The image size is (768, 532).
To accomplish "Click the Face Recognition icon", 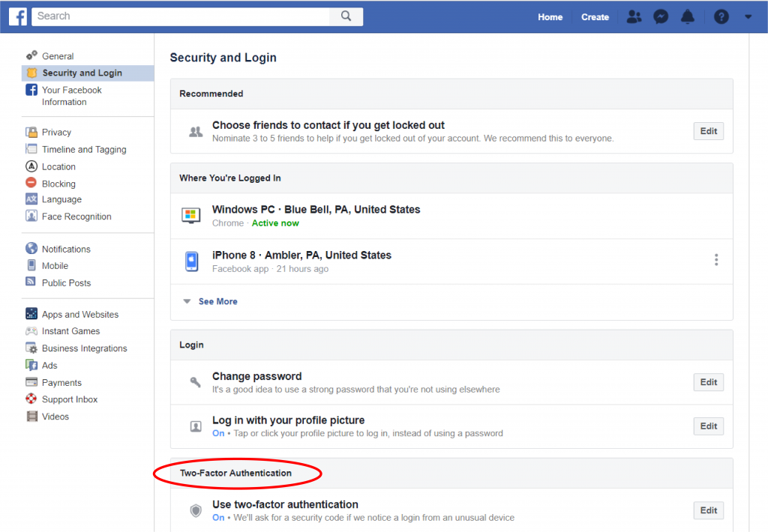I will coord(31,216).
